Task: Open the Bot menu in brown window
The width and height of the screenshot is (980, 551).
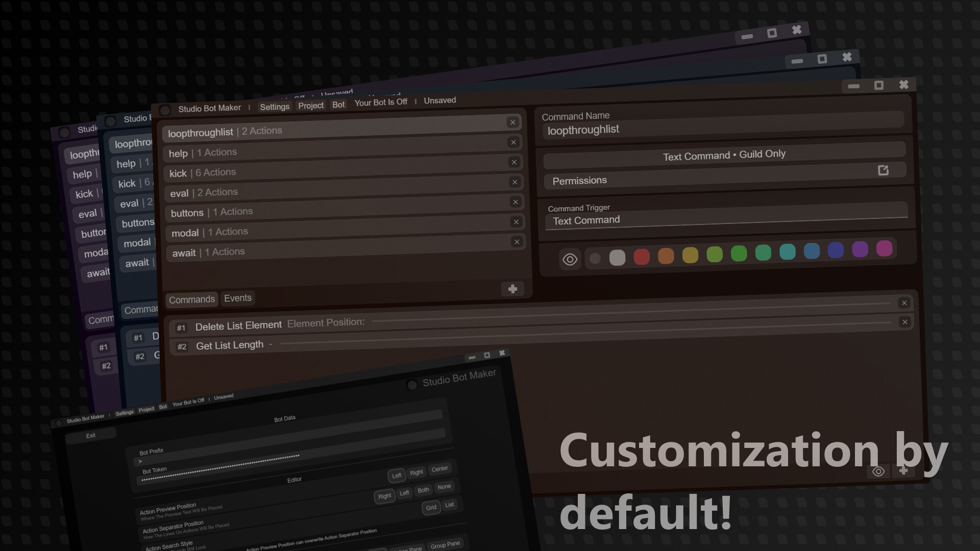Action: (338, 105)
